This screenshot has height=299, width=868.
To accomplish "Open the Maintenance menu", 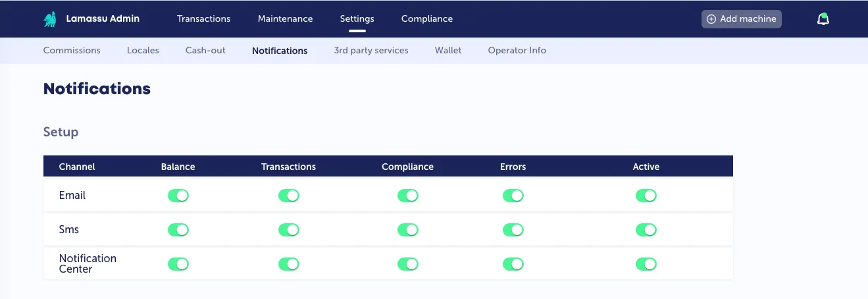I will (286, 18).
